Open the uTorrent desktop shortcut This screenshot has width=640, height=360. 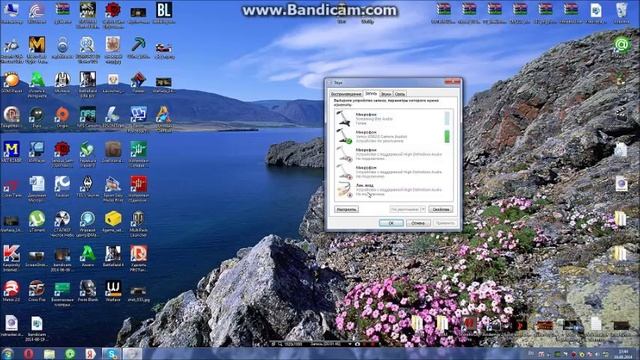pos(37,222)
